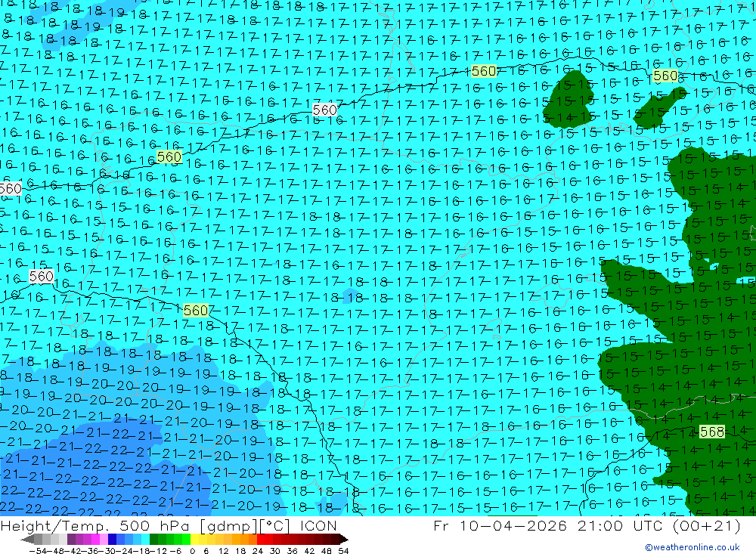
Task: Click the gray left arrow end of color scale
Action: pyautogui.click(x=27, y=540)
